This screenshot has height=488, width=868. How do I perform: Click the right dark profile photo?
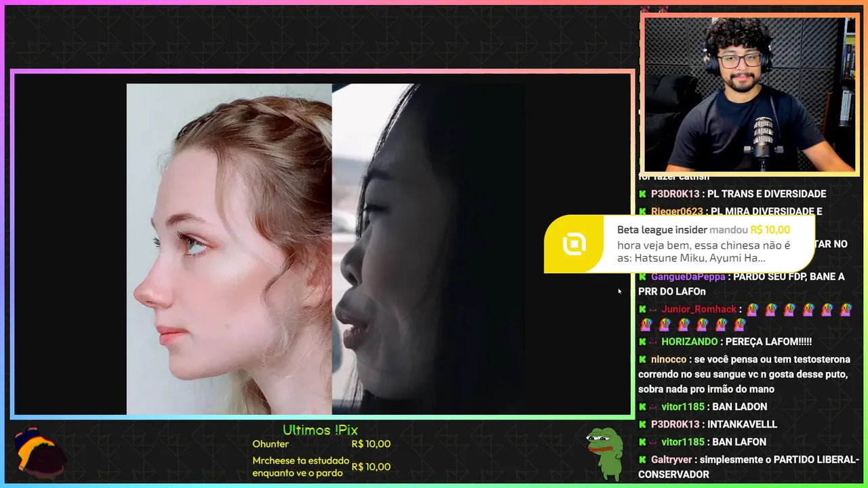click(x=428, y=249)
